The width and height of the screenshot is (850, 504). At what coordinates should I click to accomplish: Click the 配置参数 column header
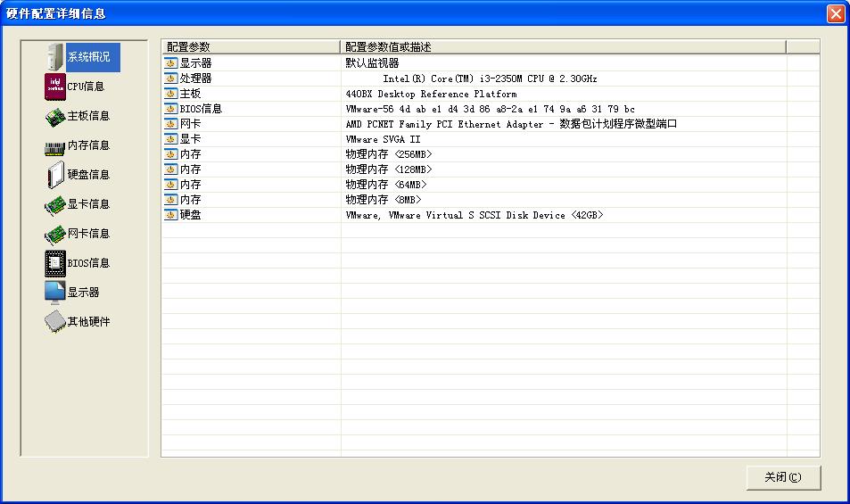point(251,47)
